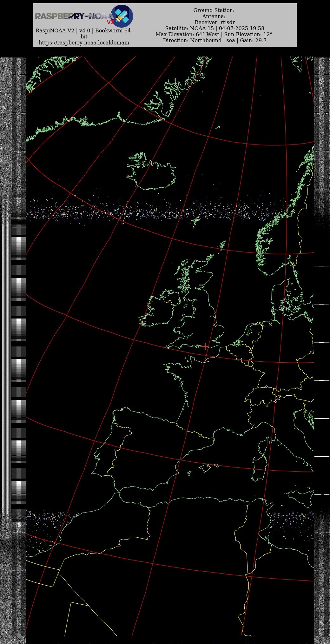Click the 'Max Elevation: 64° West | Sun Elevation: 12°' line
Viewport: 330px width, 644px height.
pyautogui.click(x=214, y=34)
